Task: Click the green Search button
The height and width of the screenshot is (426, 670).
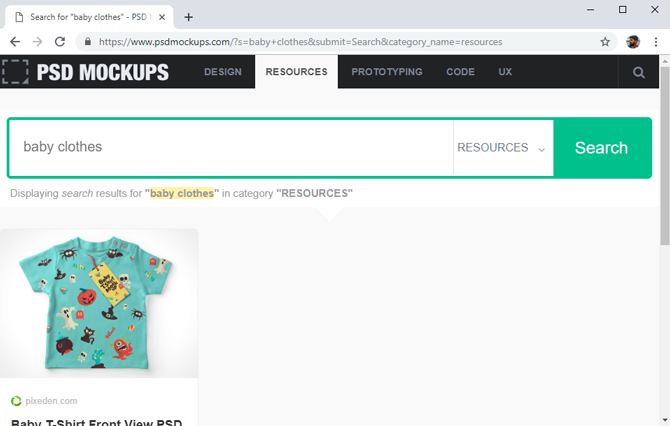Action: (602, 148)
